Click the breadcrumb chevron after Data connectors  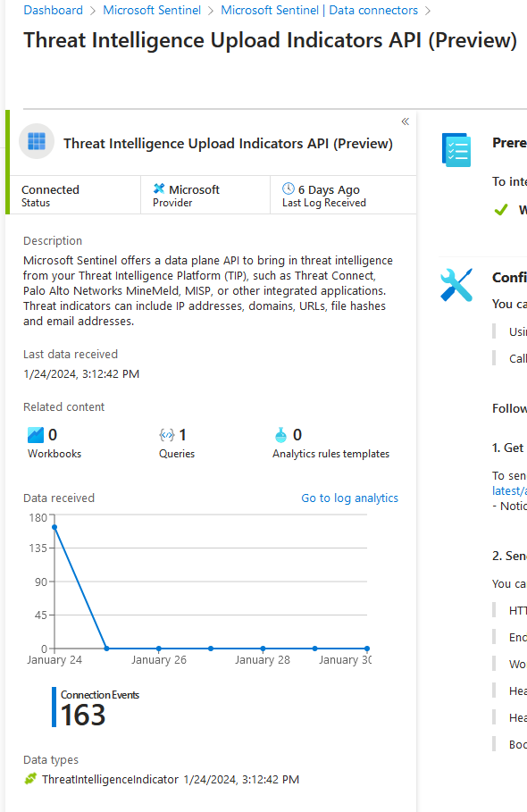click(x=428, y=11)
